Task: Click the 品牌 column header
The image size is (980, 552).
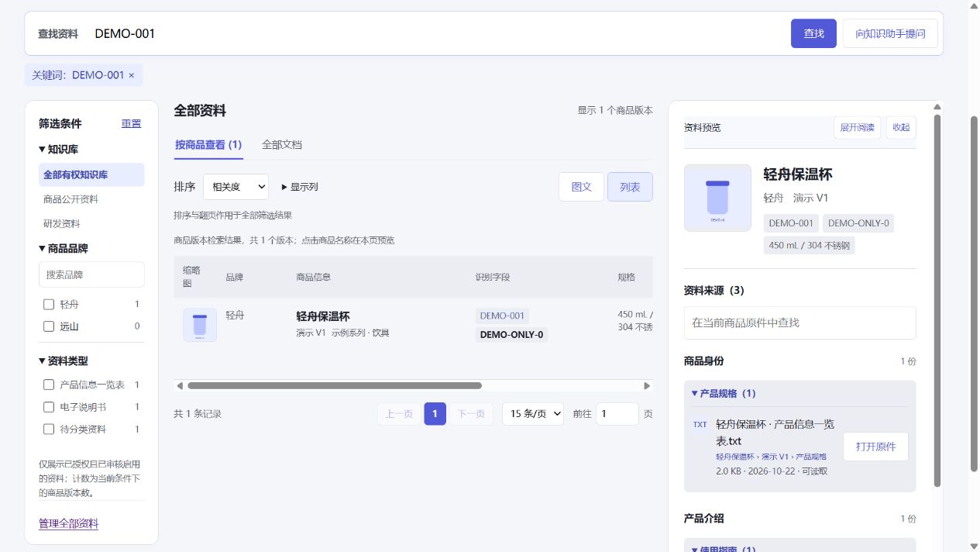Action: [x=234, y=277]
